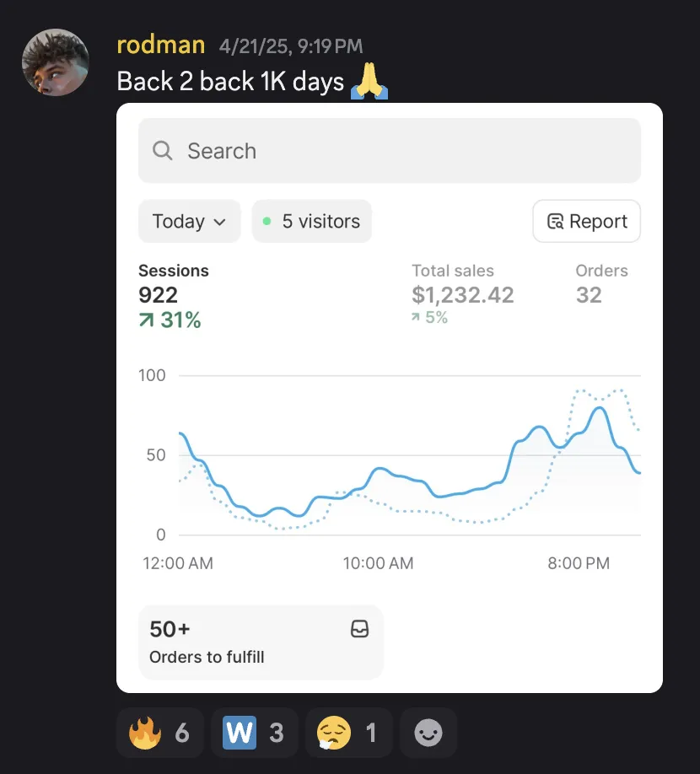Open the Report button
The height and width of the screenshot is (774, 700).
[x=586, y=221]
